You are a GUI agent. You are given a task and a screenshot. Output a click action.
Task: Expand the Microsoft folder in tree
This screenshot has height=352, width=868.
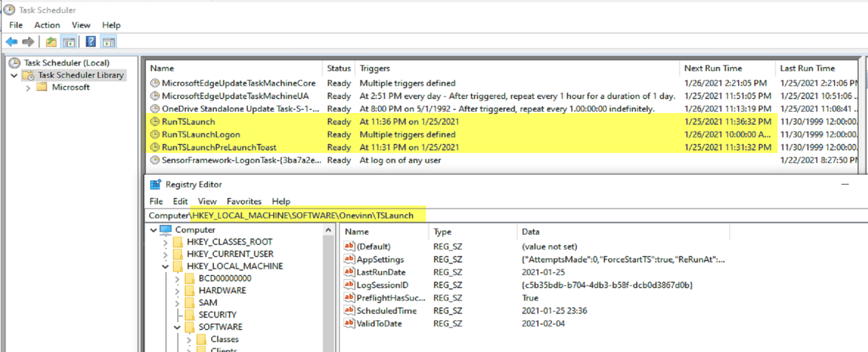[x=28, y=88]
